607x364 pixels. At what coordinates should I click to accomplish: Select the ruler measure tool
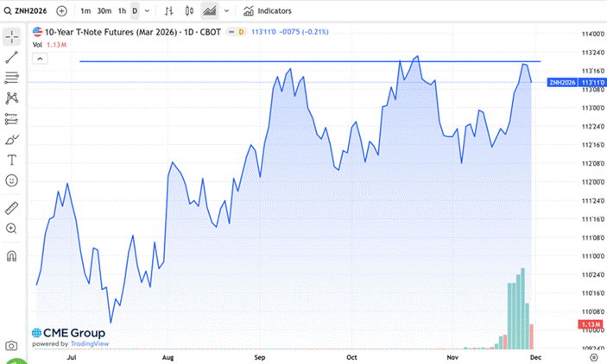coord(11,208)
